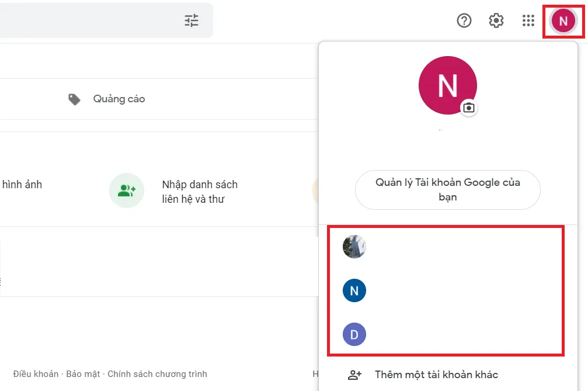
Task: Click the large N profile avatar
Action: pos(447,85)
